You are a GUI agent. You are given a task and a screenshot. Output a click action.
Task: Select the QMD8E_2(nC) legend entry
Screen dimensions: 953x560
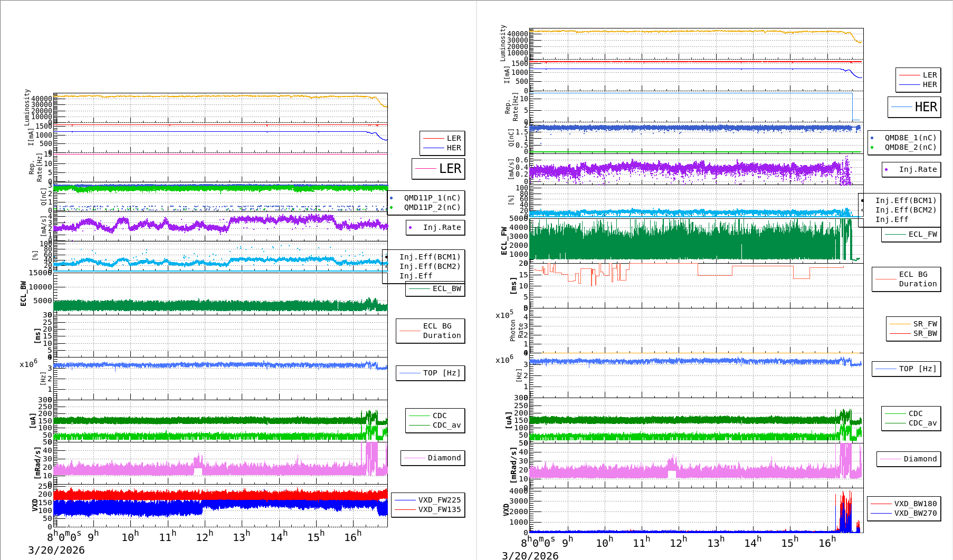pos(910,147)
